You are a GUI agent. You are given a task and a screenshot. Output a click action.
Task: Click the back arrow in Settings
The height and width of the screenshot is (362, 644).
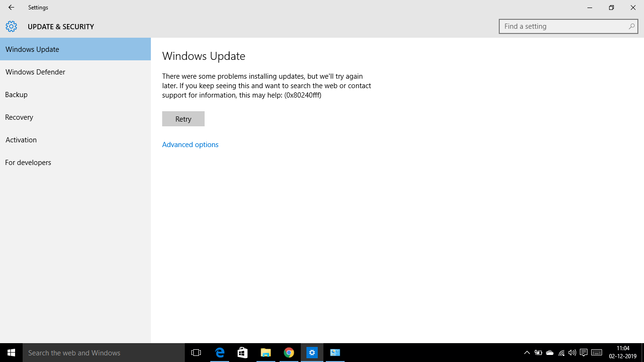[11, 8]
